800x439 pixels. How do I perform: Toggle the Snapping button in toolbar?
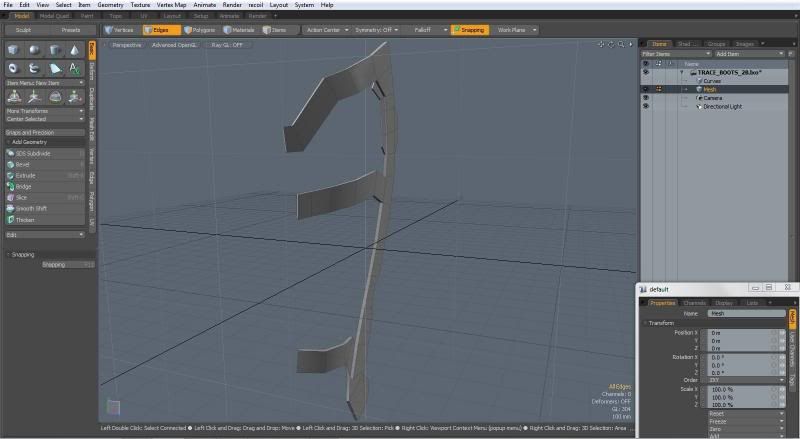(x=468, y=30)
